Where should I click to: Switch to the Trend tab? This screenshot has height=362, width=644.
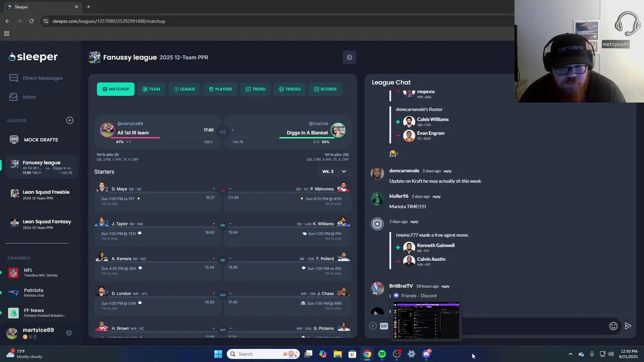click(256, 89)
